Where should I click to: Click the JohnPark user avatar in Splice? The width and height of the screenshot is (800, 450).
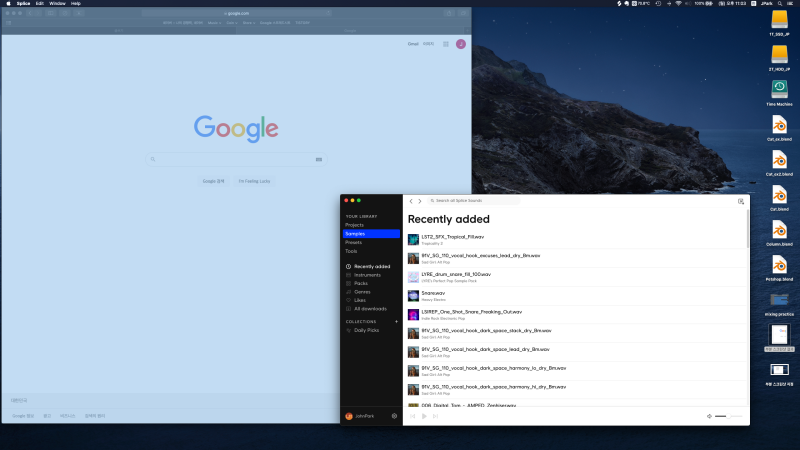pyautogui.click(x=349, y=416)
